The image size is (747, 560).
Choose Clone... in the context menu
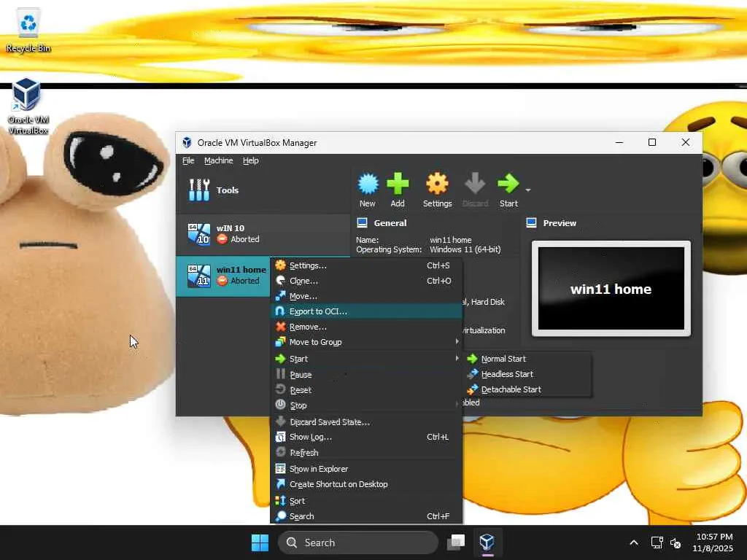(x=366, y=281)
